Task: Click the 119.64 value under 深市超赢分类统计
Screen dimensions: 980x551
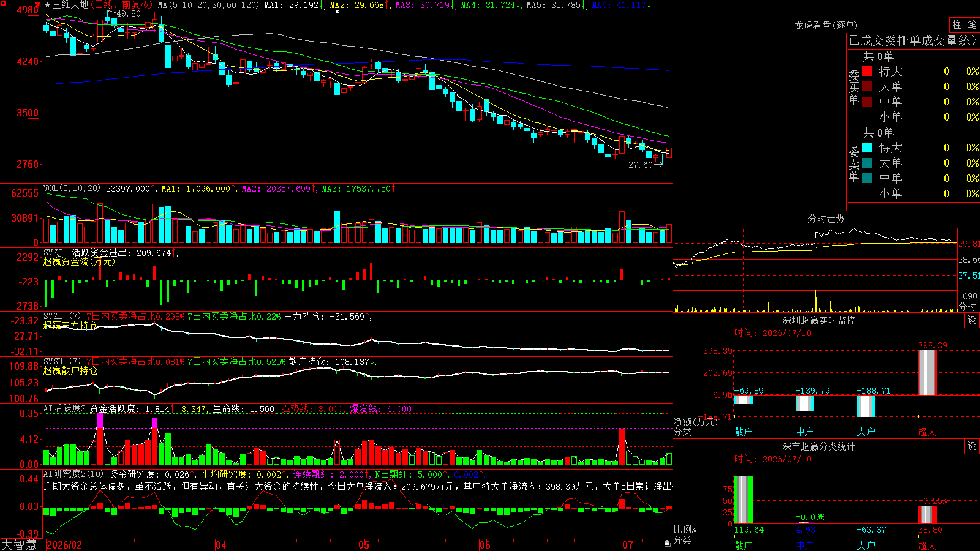Action: [749, 530]
